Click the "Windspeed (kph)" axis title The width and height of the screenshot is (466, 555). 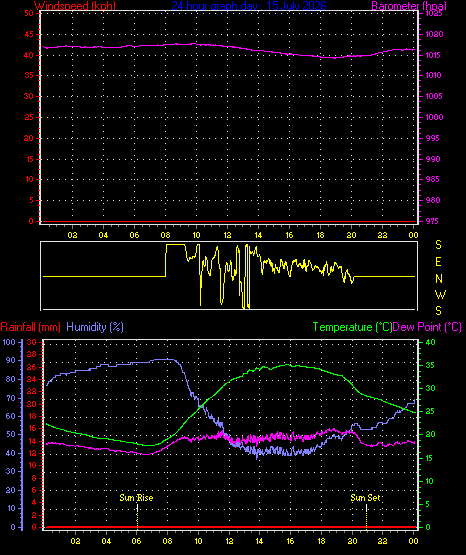coord(75,6)
